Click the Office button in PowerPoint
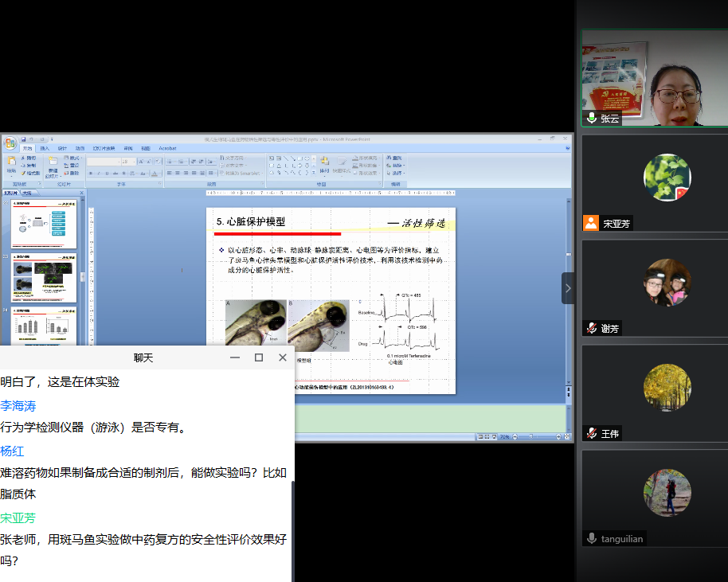The image size is (728, 582). pos(10,143)
